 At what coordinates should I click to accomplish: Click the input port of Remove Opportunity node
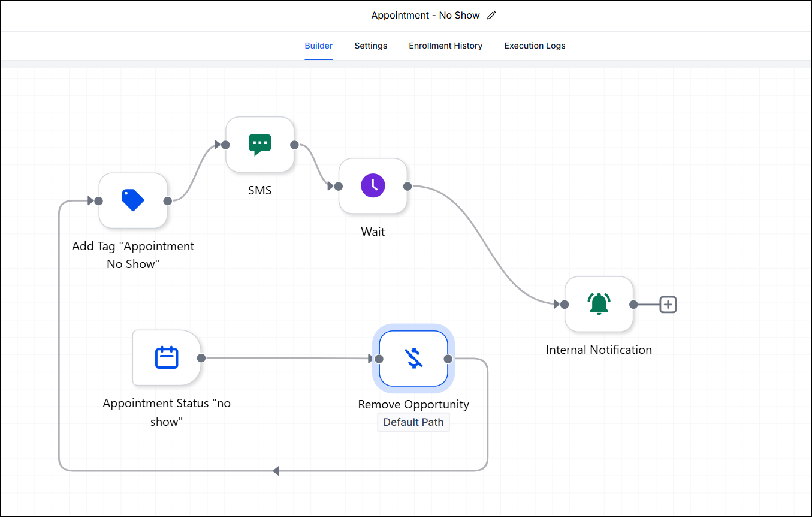[379, 359]
